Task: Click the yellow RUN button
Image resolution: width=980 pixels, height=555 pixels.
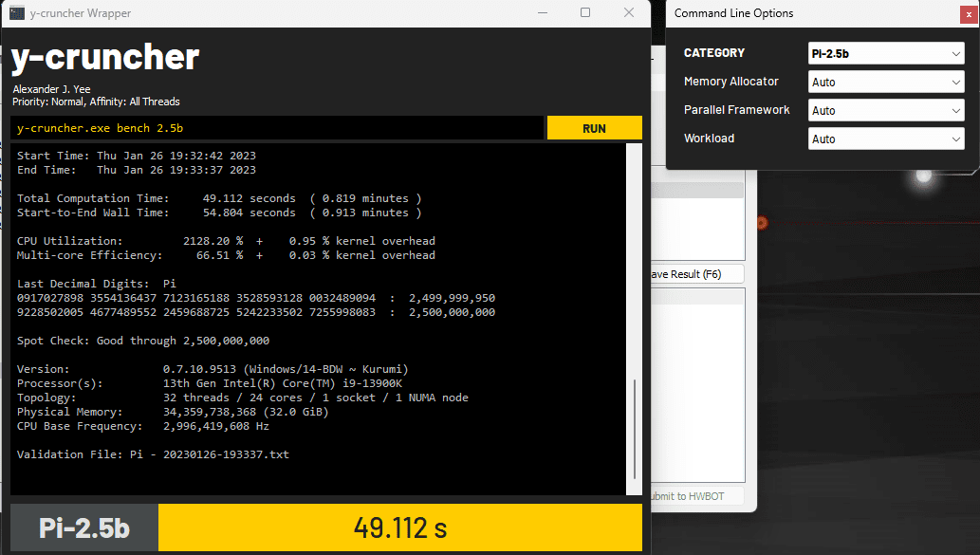Action: click(595, 128)
